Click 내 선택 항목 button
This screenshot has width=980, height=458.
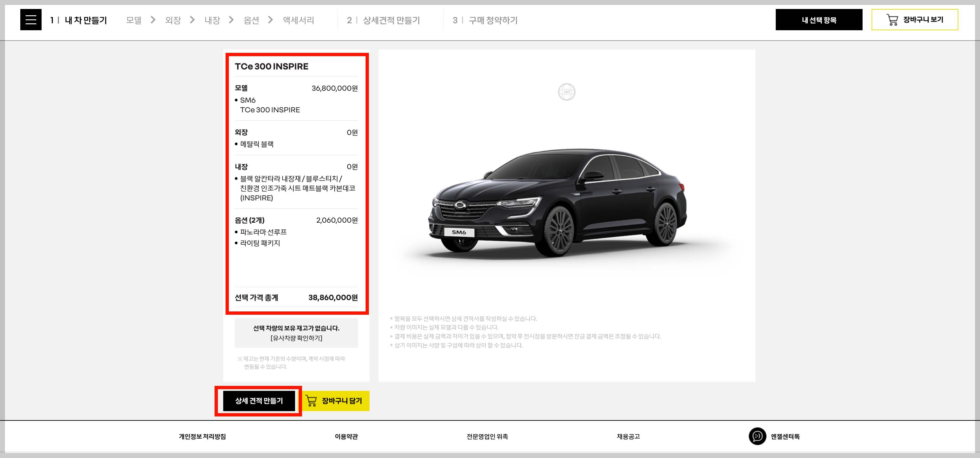point(819,20)
